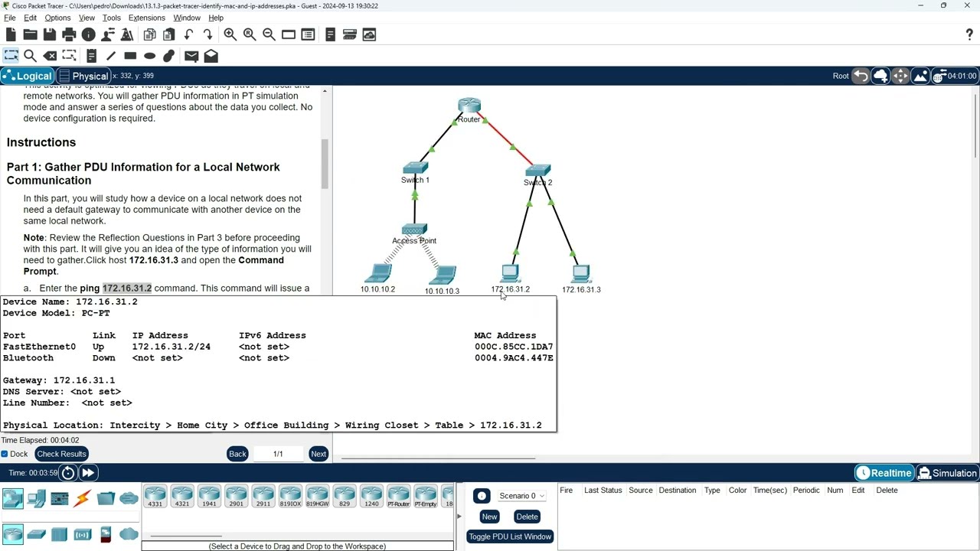Select the Draw Line tool
Viewport: 980px width, 551px height.
click(x=111, y=56)
